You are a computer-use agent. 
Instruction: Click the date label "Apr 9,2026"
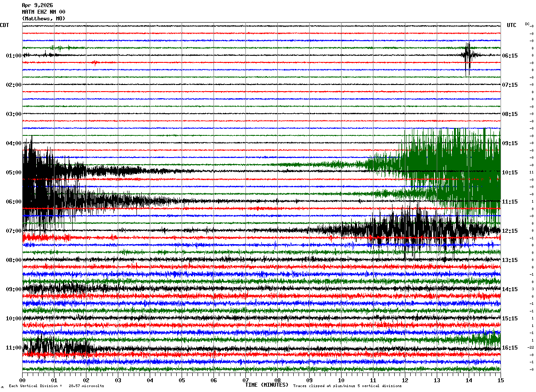37,5
